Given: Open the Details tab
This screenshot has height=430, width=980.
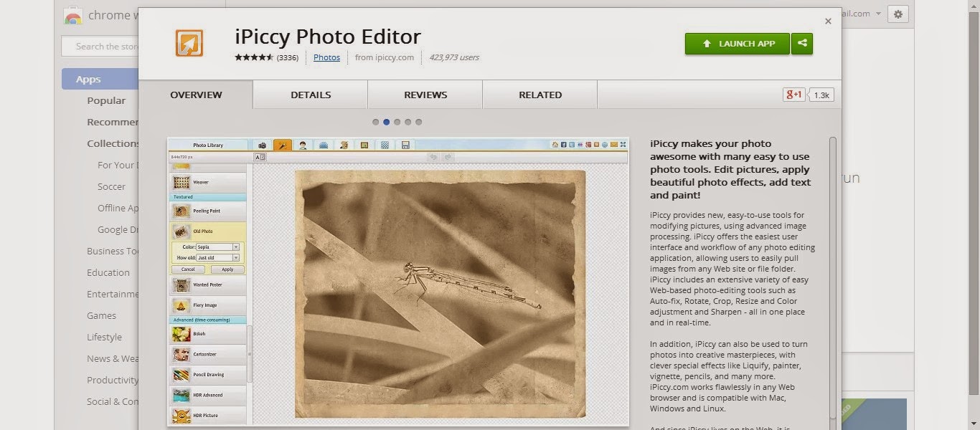Looking at the screenshot, I should 311,95.
